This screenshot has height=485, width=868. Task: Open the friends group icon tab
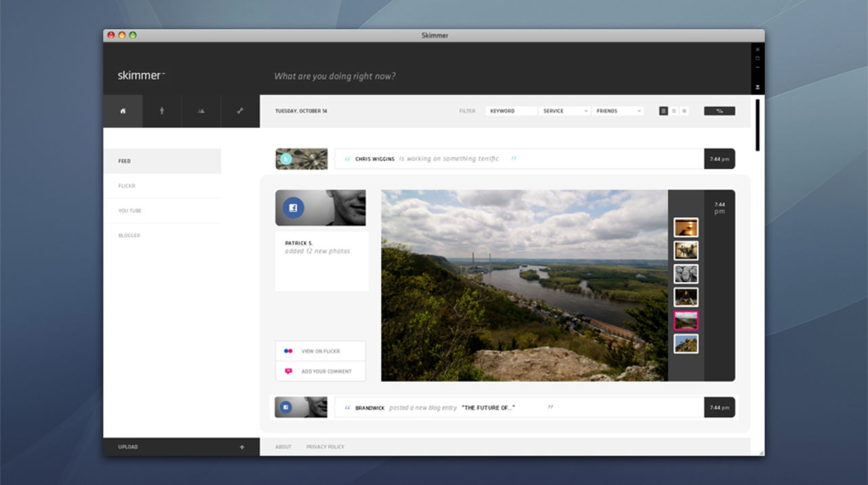201,111
